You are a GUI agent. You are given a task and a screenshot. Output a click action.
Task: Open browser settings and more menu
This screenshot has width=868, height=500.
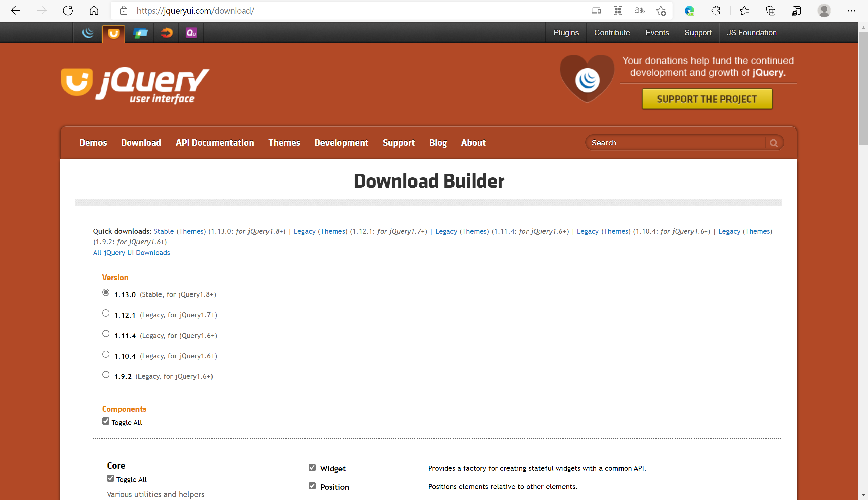(851, 11)
